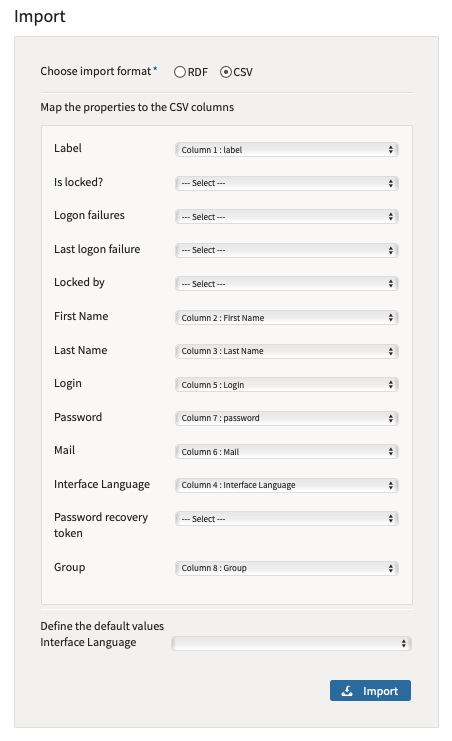Click the stepper arrows on Group dropdown
This screenshot has width=452, height=741.
[x=391, y=568]
